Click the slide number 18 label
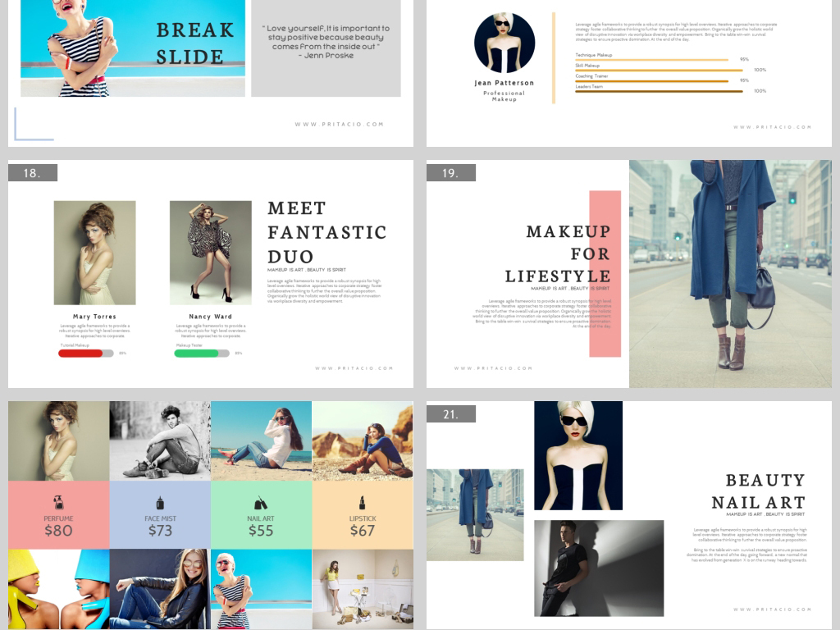 tap(33, 173)
